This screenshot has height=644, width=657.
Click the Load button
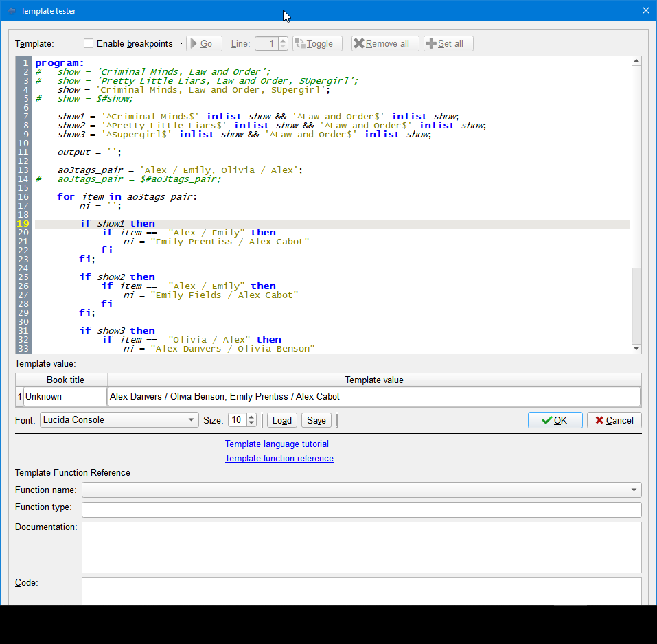point(281,420)
